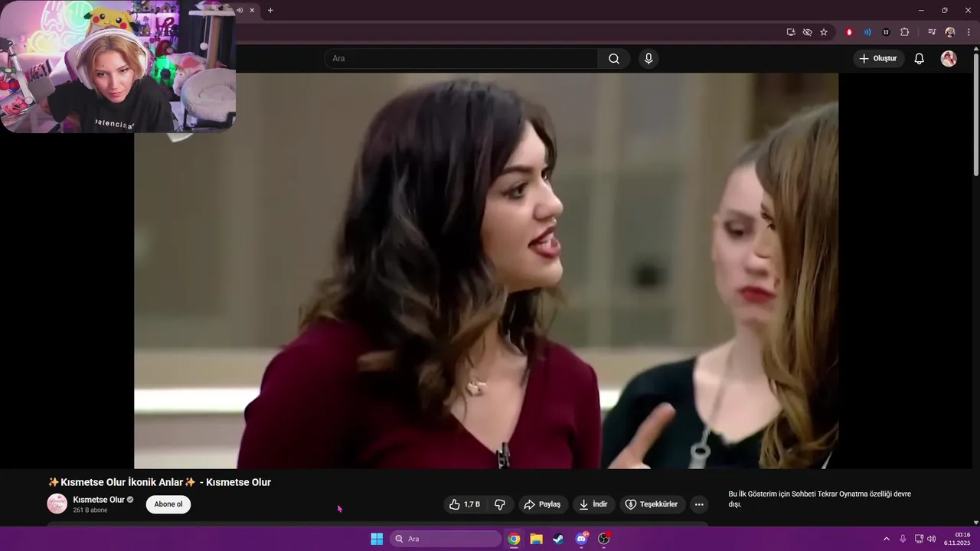980x551 pixels.
Task: Click the video title Kısmetse Olur İkonik Anlar
Action: point(159,482)
